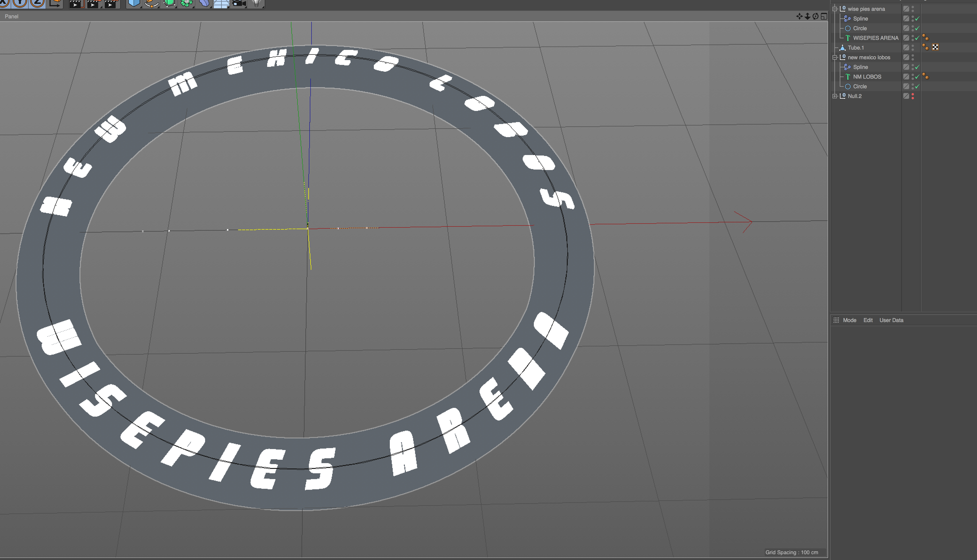Collapse the new mexico lobos group

click(x=834, y=57)
